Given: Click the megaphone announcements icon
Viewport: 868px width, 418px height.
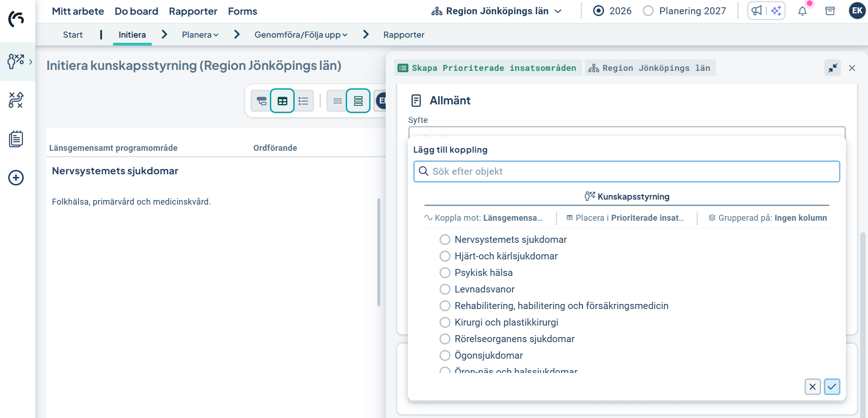Looking at the screenshot, I should pos(757,11).
